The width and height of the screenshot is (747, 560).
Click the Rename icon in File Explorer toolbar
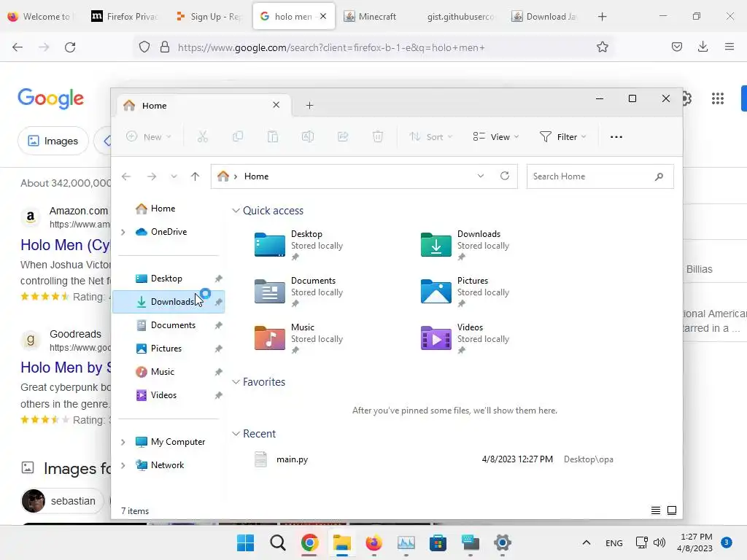click(x=308, y=136)
